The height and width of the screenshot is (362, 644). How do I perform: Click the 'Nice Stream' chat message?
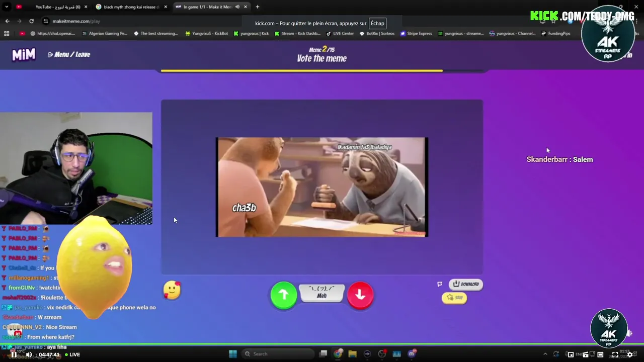(x=61, y=327)
